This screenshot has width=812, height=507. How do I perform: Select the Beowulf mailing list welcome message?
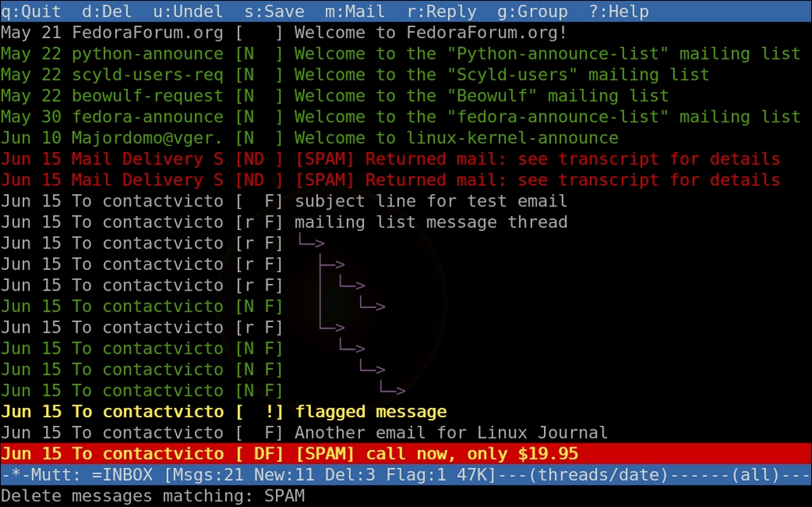coord(406,96)
